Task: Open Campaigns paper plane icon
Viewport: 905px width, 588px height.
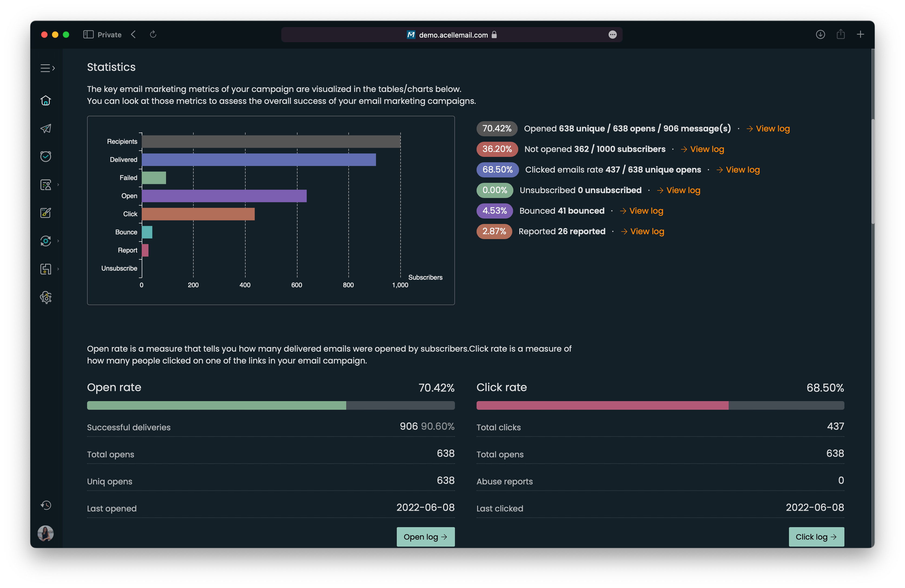Action: coord(46,128)
